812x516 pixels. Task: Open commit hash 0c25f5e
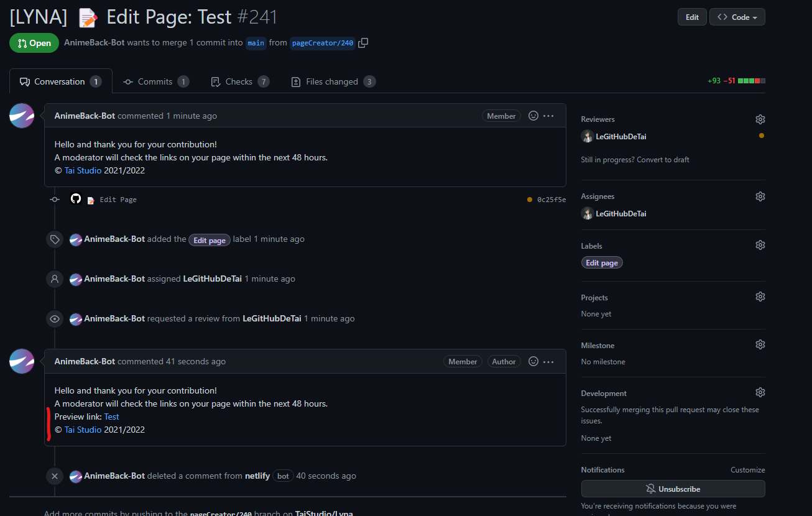coord(551,200)
